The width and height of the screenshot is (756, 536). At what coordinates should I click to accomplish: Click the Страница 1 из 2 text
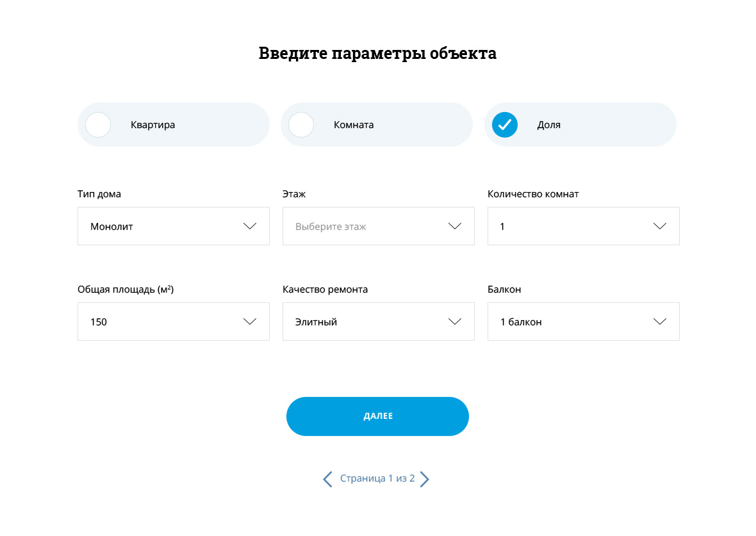coord(377,478)
